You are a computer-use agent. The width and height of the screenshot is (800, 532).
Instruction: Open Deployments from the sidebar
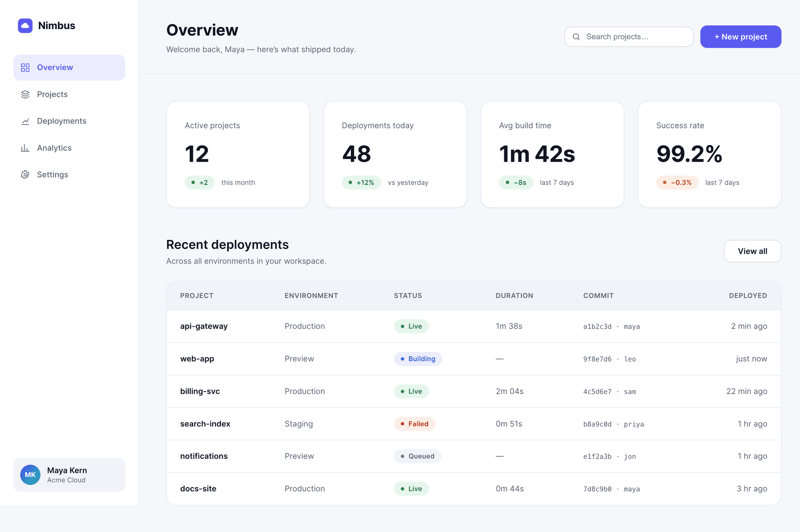click(69, 121)
